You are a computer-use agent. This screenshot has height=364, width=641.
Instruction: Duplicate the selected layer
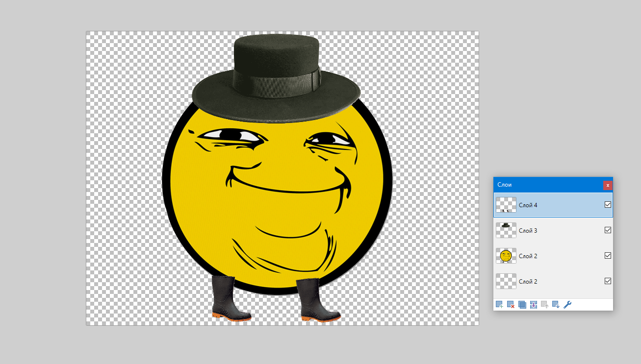pyautogui.click(x=522, y=305)
